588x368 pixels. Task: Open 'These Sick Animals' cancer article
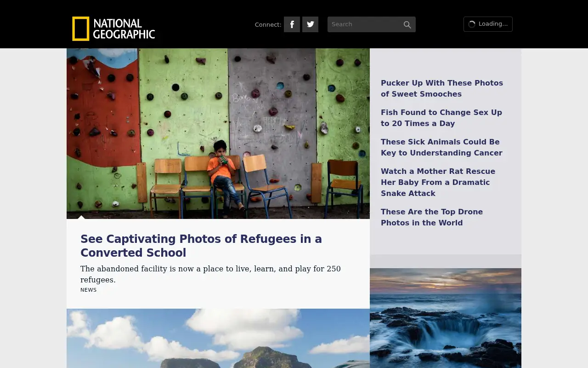pos(441,147)
